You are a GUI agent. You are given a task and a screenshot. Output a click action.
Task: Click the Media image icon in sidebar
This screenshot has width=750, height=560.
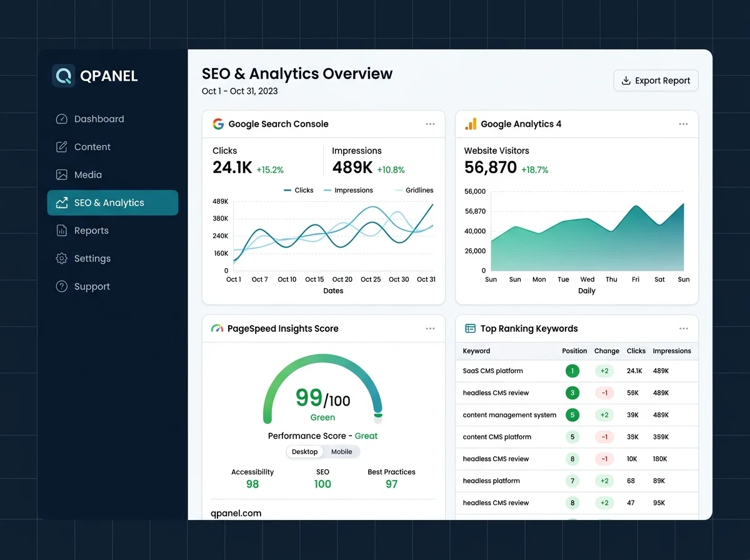tap(61, 175)
